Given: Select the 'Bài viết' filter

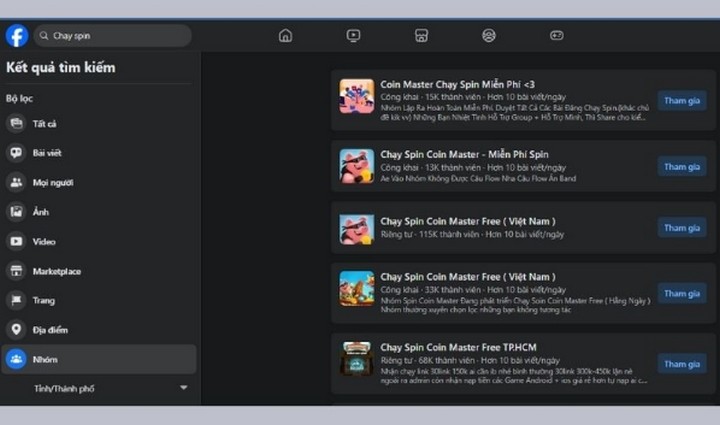Looking at the screenshot, I should (x=47, y=153).
